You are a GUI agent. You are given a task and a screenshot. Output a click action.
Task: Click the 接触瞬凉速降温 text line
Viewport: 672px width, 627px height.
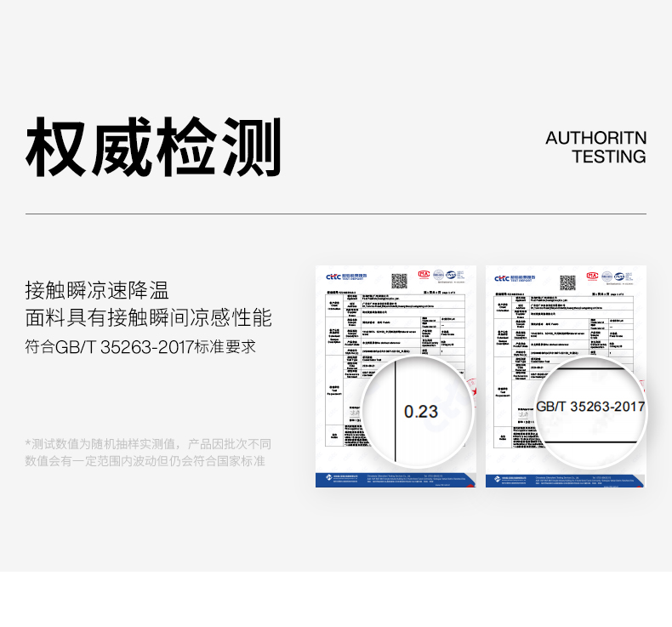pyautogui.click(x=97, y=290)
